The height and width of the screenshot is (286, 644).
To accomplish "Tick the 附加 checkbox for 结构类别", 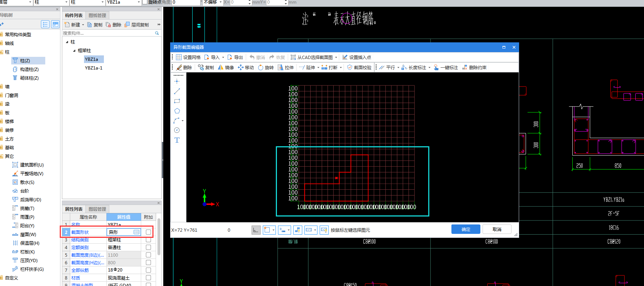I will click(148, 240).
